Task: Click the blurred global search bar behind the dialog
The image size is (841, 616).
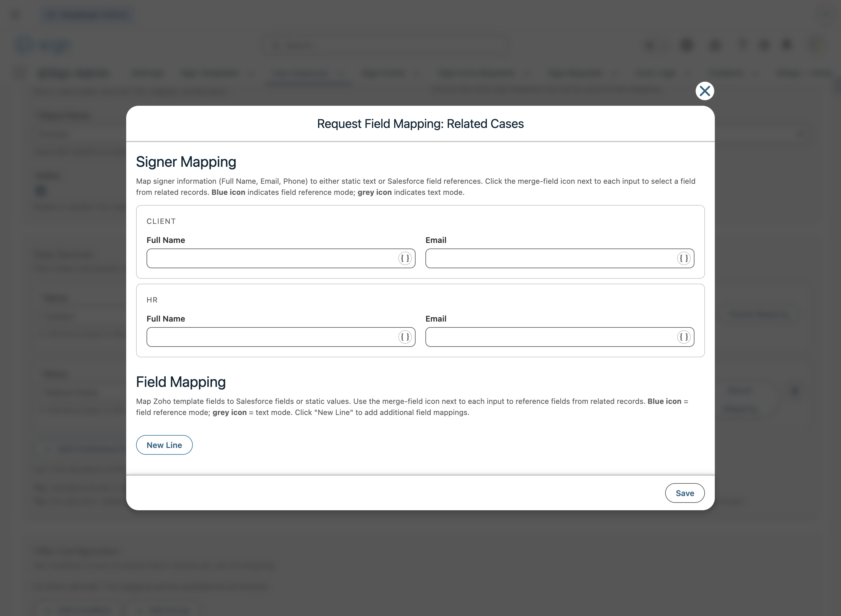Action: click(384, 46)
